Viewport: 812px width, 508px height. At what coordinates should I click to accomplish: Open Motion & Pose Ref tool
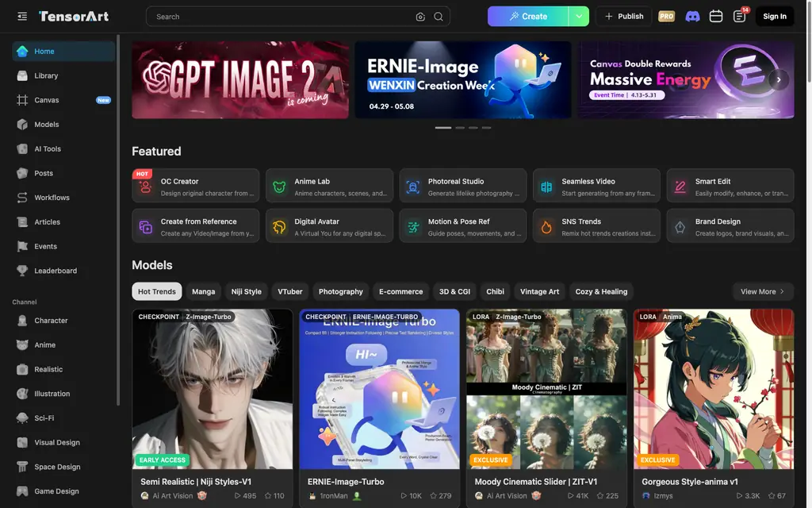coord(463,225)
